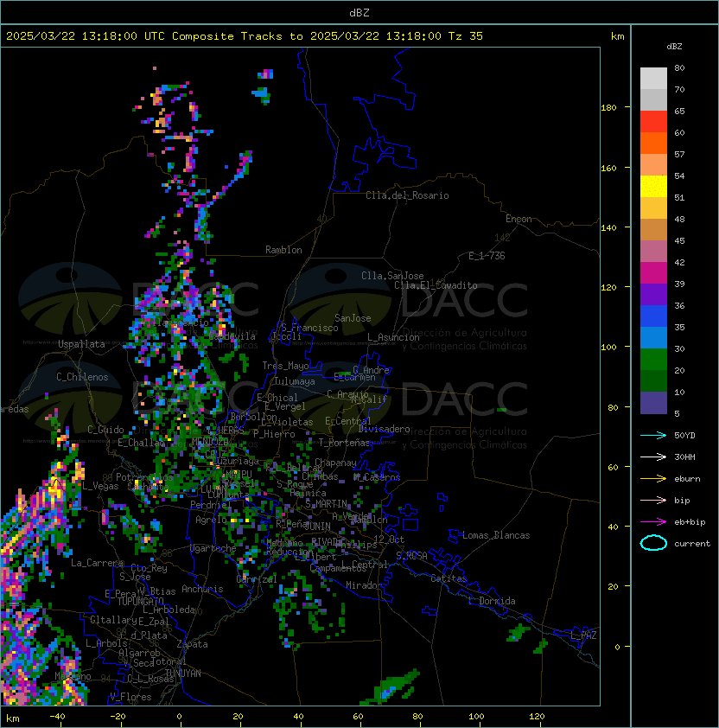This screenshot has height=728, width=719.
Task: Click the Ugarteche label
Action: (x=213, y=548)
